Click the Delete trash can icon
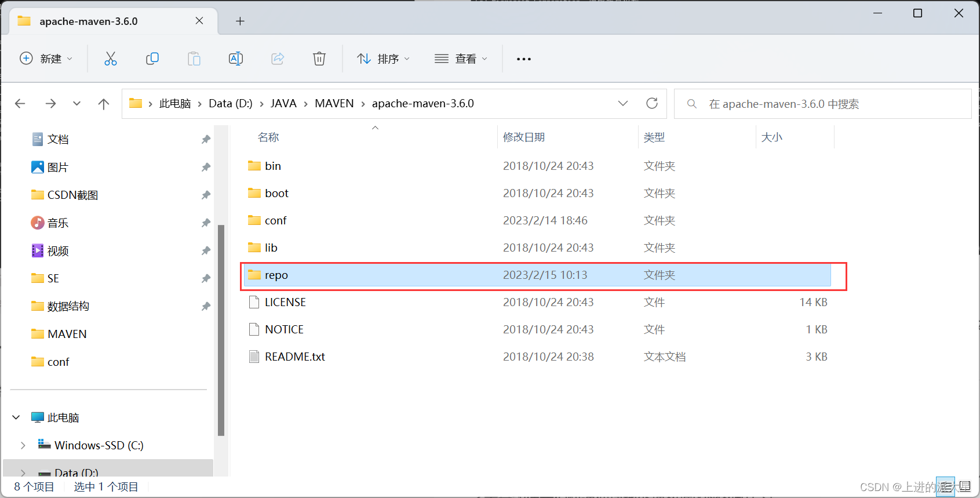The image size is (980, 498). (x=319, y=59)
